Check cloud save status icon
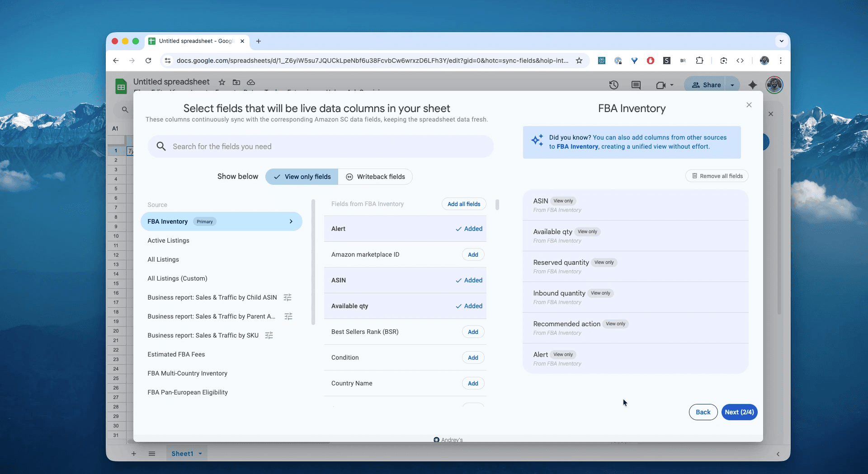The image size is (868, 474). click(251, 82)
